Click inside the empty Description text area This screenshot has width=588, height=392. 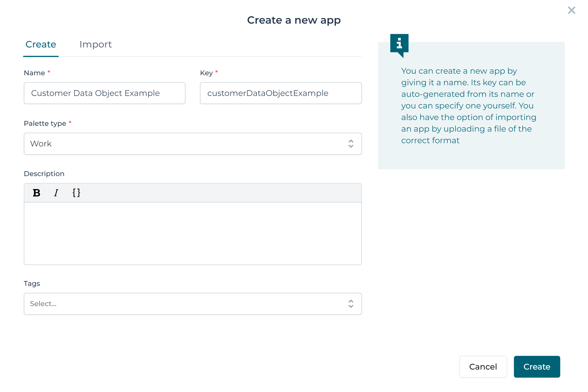click(193, 233)
